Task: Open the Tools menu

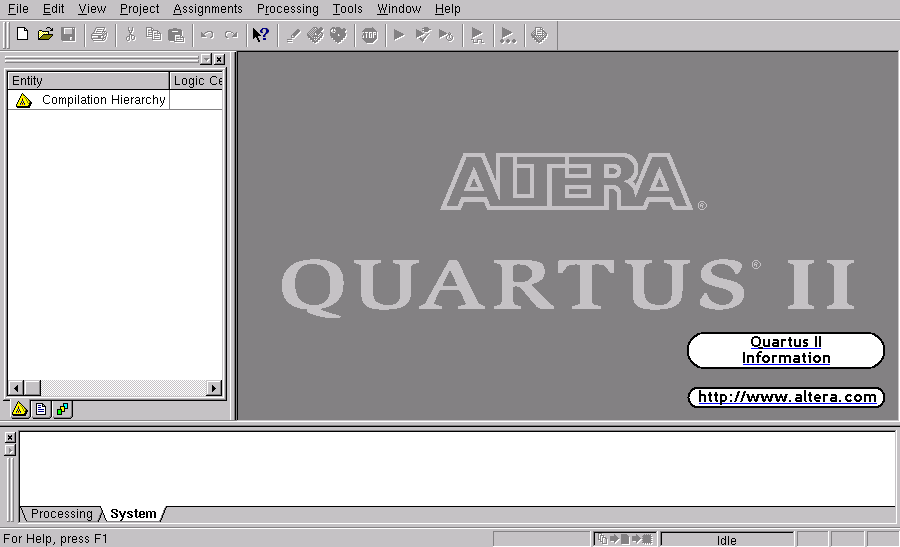Action: point(347,9)
